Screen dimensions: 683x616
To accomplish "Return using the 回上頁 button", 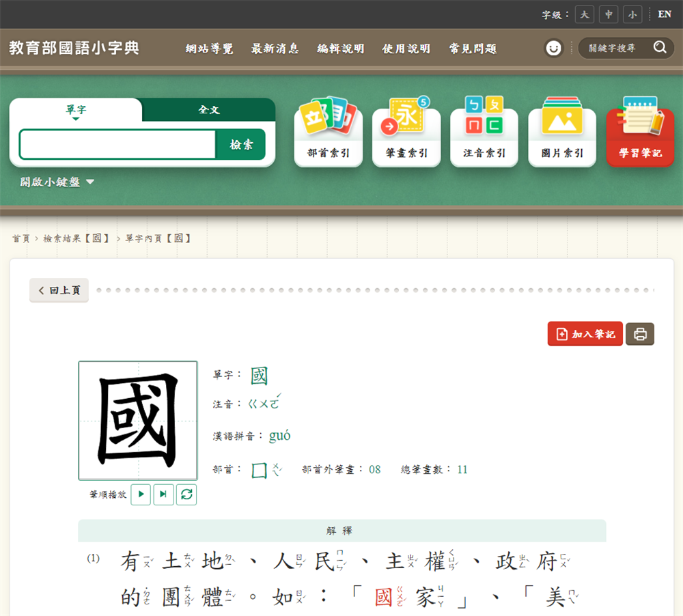I will (59, 290).
